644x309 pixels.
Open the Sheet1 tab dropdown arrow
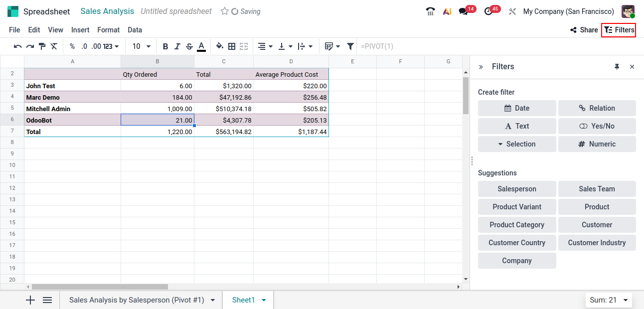[x=264, y=300]
